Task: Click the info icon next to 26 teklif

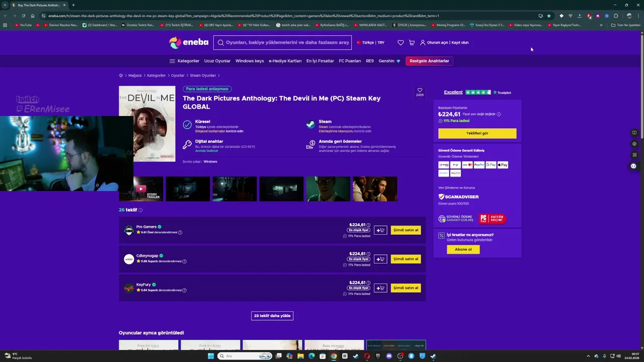Action: point(140,210)
